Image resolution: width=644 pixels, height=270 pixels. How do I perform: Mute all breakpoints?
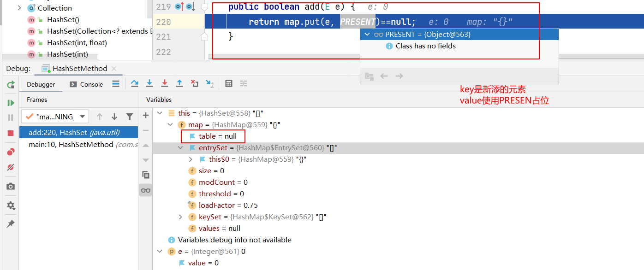(x=11, y=167)
